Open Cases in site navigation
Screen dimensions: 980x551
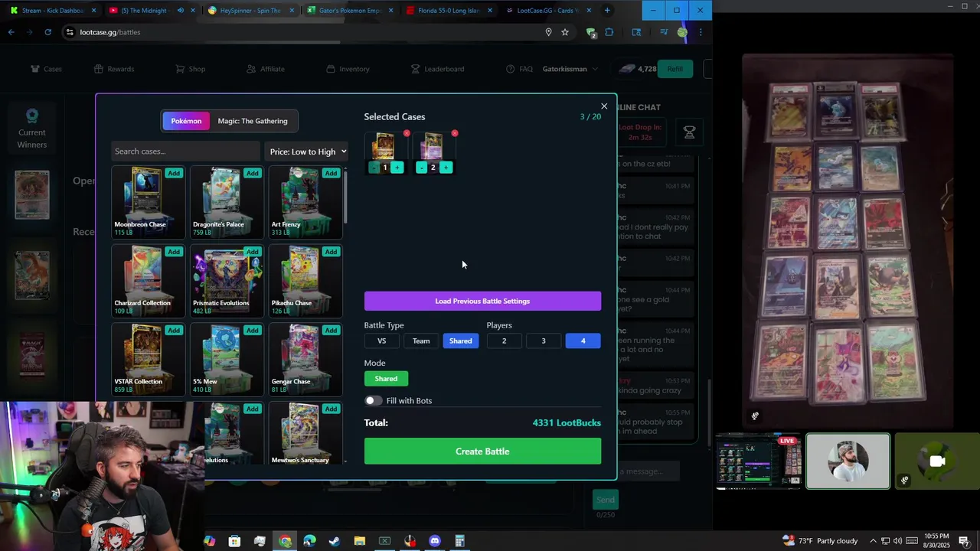[x=46, y=69]
